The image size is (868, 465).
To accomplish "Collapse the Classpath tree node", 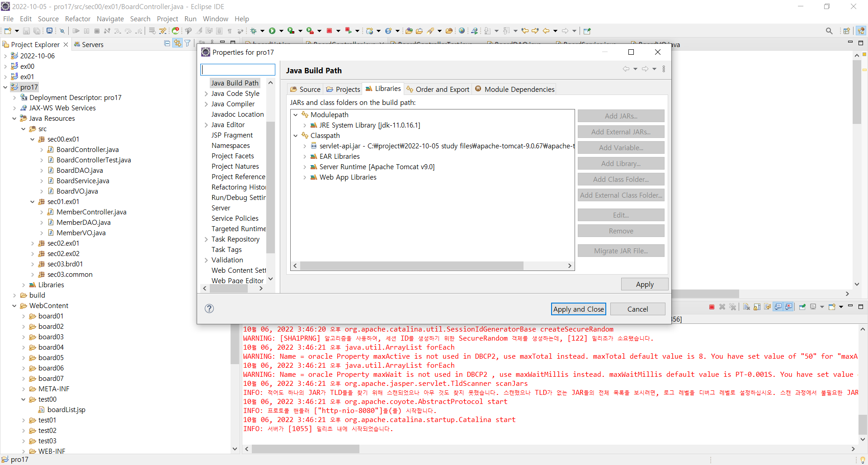I will point(296,136).
